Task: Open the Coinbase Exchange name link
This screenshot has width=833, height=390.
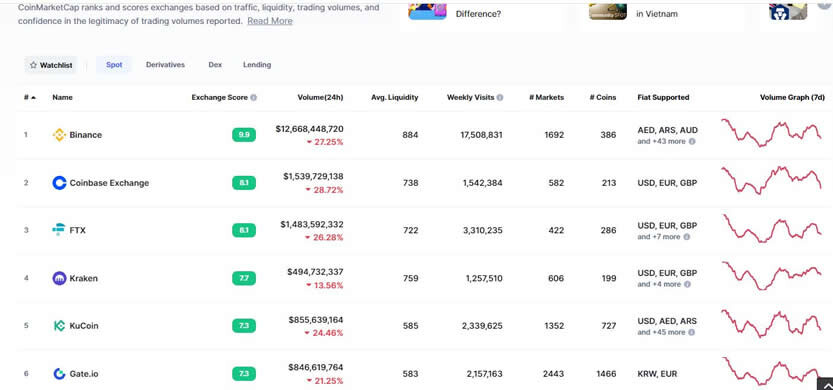Action: click(109, 183)
